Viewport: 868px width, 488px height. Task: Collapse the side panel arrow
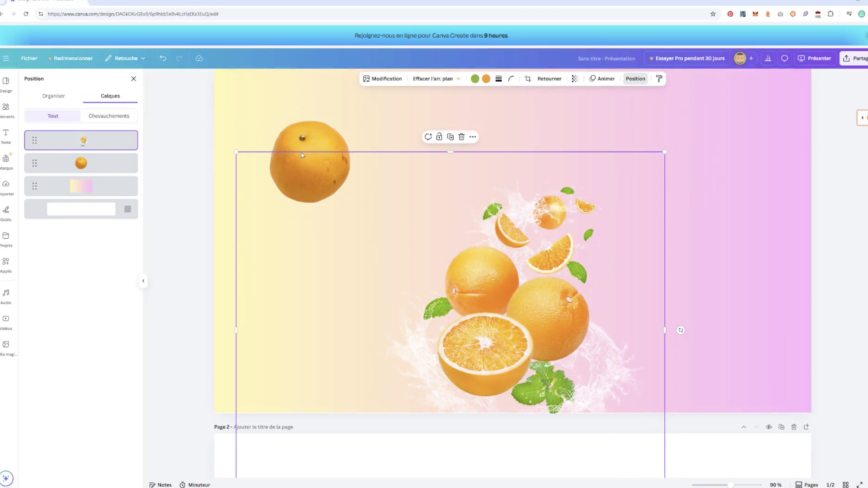(x=143, y=281)
